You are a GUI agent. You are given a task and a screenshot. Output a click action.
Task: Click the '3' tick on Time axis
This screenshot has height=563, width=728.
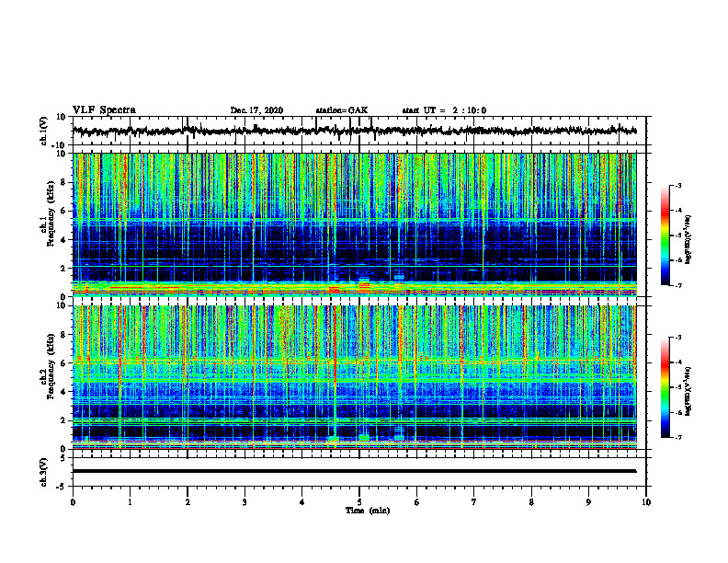click(245, 502)
